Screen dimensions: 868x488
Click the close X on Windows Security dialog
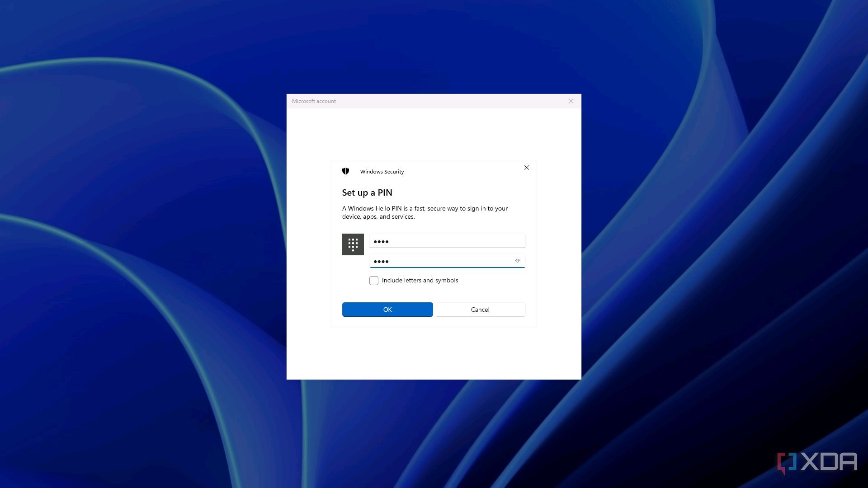tap(526, 168)
